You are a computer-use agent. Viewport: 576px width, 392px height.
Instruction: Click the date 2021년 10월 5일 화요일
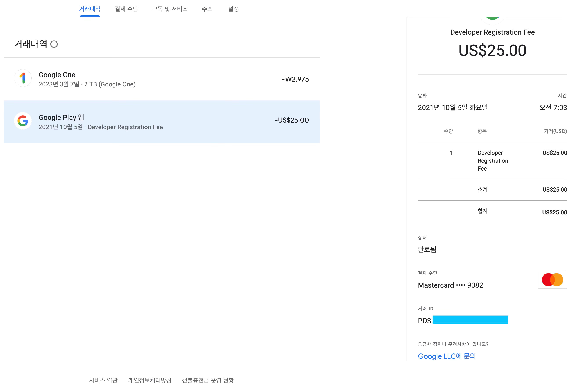tap(453, 107)
